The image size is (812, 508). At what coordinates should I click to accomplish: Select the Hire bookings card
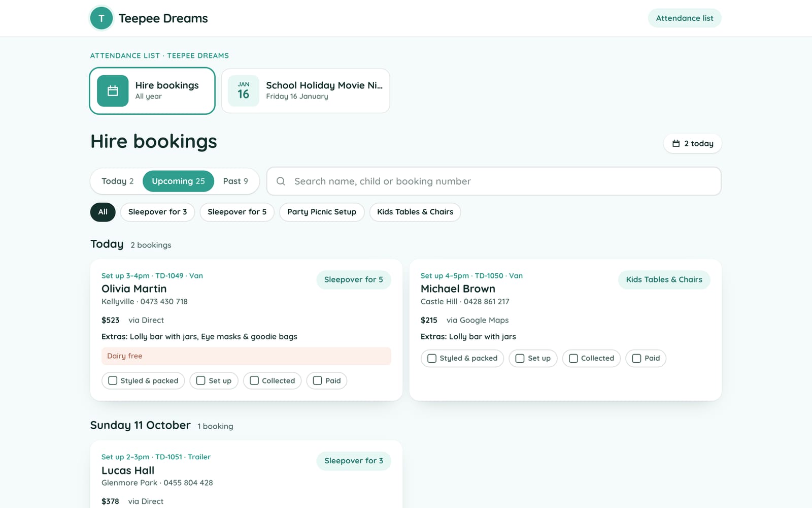[x=152, y=91]
